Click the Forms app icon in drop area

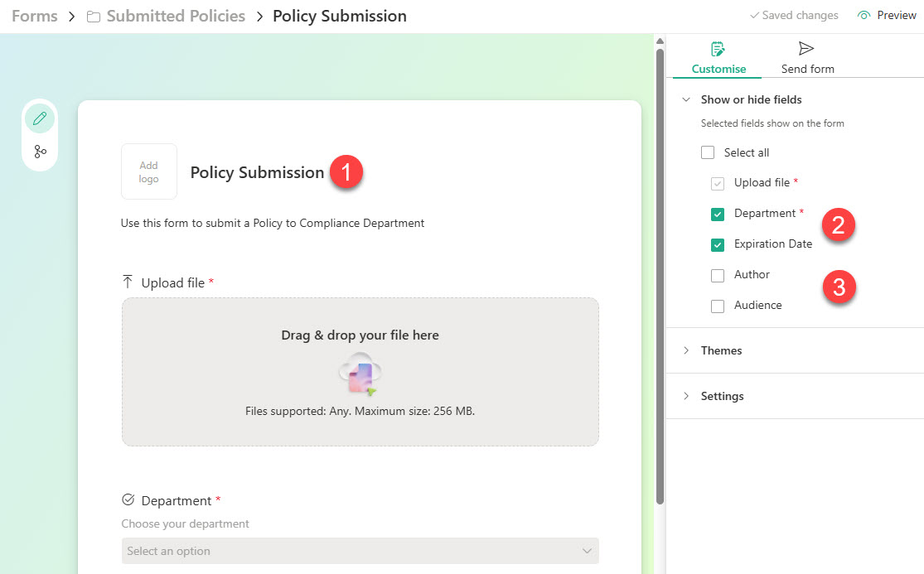pyautogui.click(x=360, y=373)
